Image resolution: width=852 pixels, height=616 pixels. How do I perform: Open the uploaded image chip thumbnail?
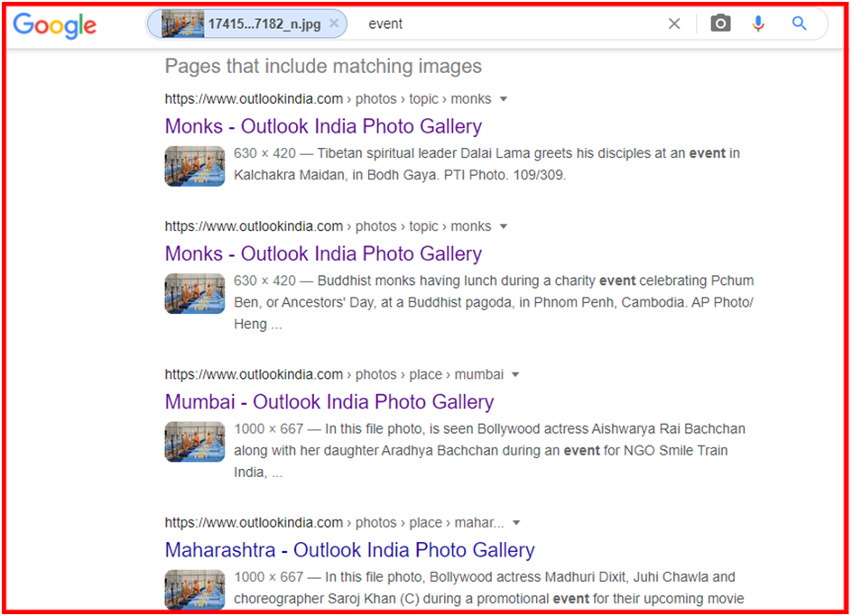tap(183, 24)
